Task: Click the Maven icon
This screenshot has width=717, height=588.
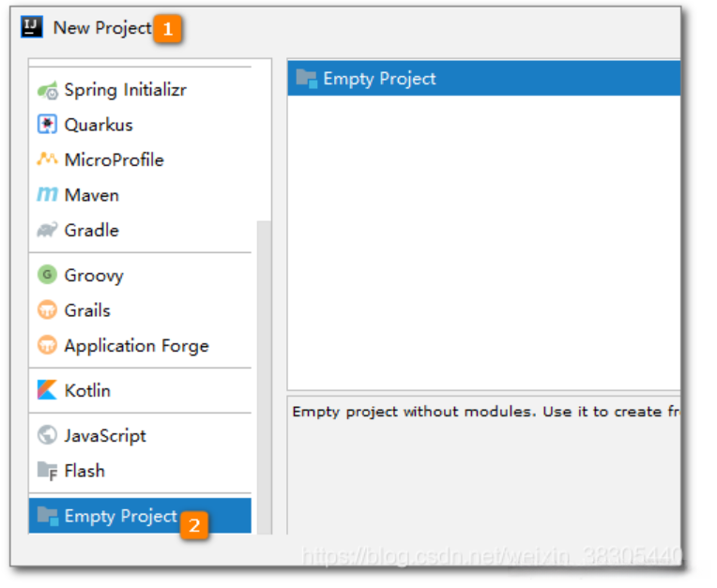Action: tap(47, 195)
